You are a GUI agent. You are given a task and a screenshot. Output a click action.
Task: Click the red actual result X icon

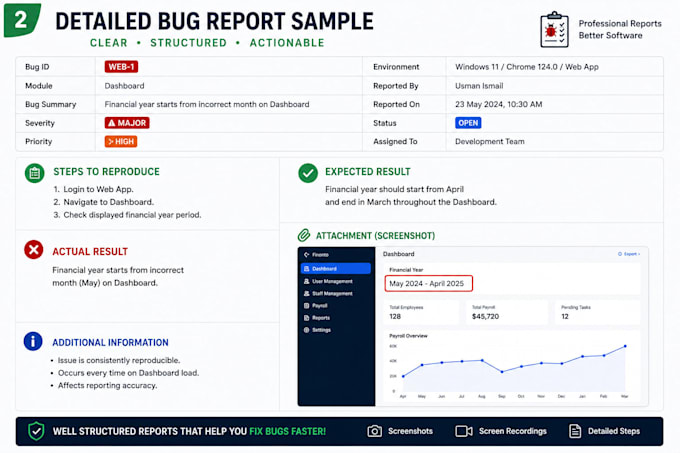coord(33,250)
